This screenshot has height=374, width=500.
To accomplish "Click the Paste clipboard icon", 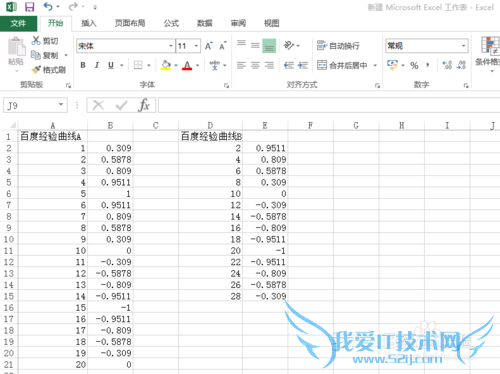I will (x=16, y=47).
